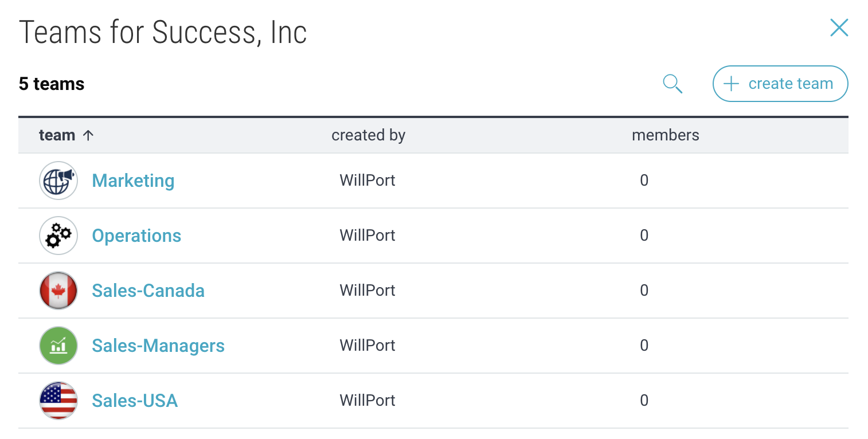Sort by members column header
This screenshot has height=439, width=868.
pyautogui.click(x=665, y=135)
